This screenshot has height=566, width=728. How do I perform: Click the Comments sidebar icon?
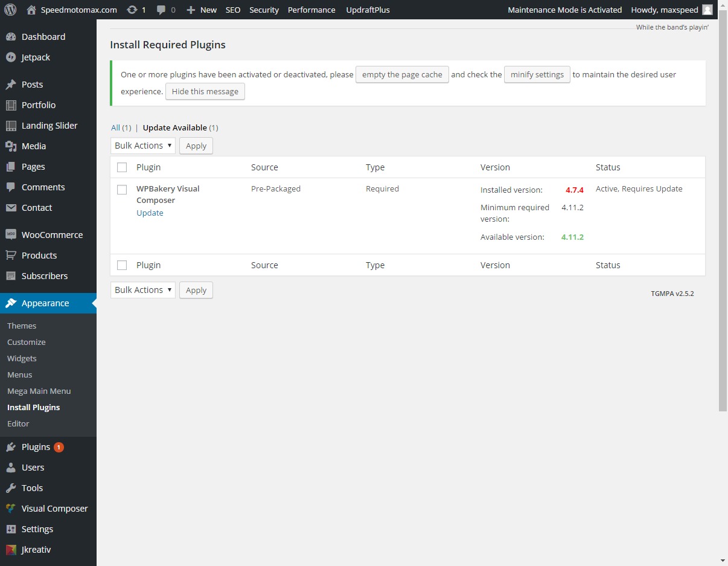(11, 187)
